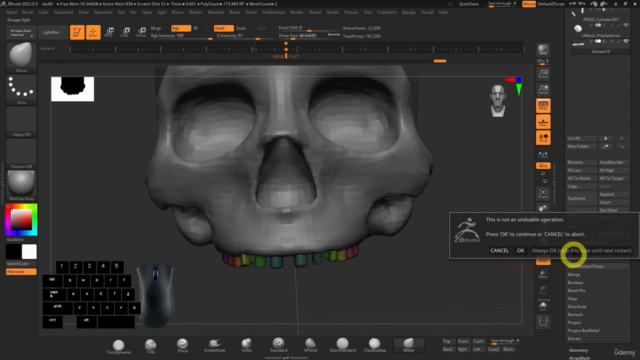Screen dimensions: 640x360
Task: Toggle Perspective (Persp) view button
Action: 543,106
